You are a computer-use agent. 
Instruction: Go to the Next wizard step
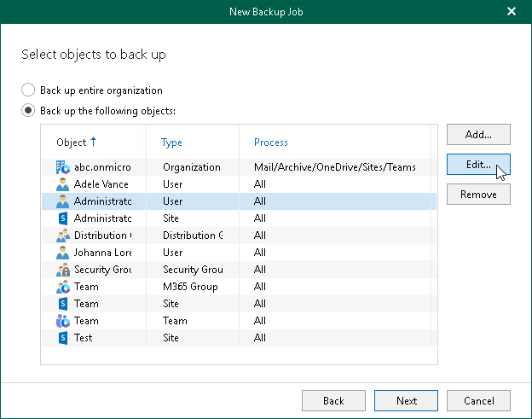coord(406,400)
